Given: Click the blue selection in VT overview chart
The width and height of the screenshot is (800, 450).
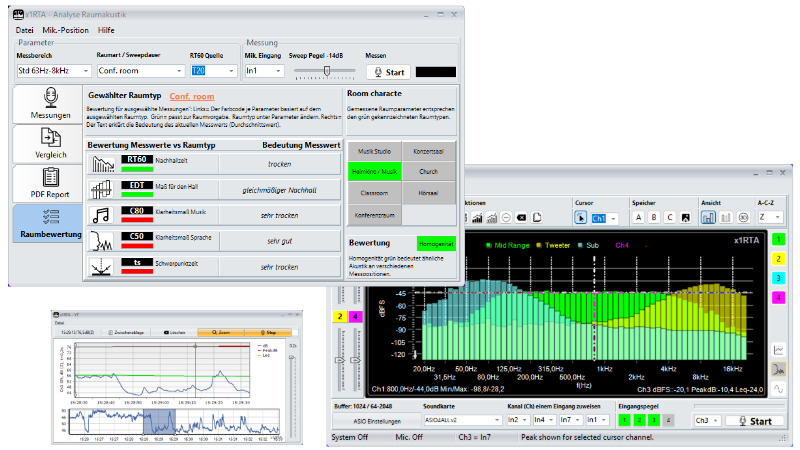Looking at the screenshot, I should [x=159, y=421].
